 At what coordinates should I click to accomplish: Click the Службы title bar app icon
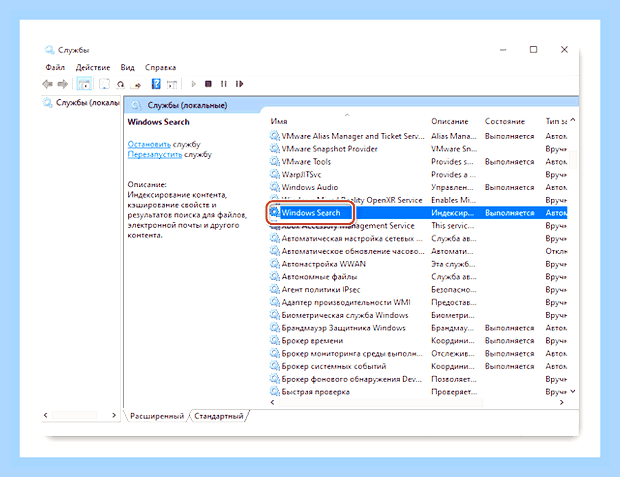click(49, 50)
